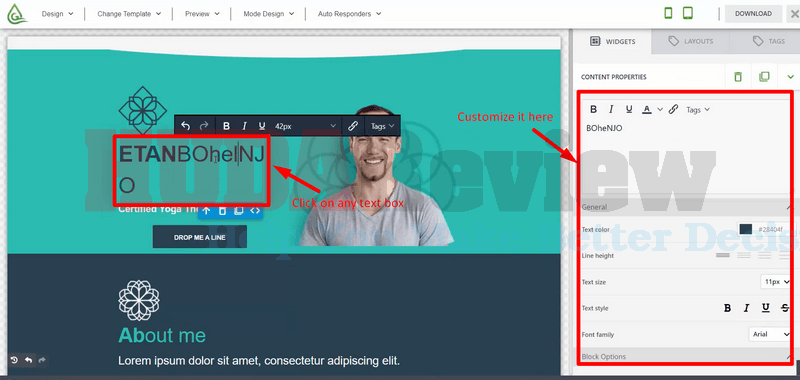This screenshot has width=800, height=380.
Task: Open the Arial font family dropdown
Action: pyautogui.click(x=770, y=335)
